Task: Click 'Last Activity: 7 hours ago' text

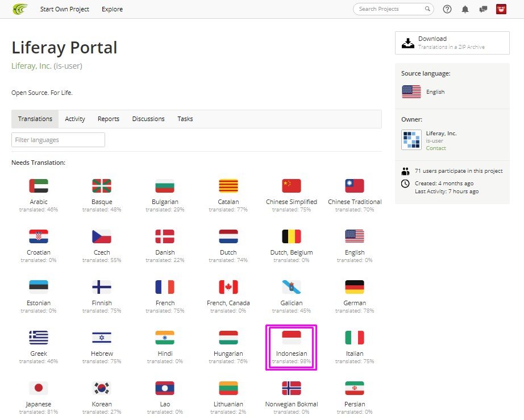Action: pos(447,192)
